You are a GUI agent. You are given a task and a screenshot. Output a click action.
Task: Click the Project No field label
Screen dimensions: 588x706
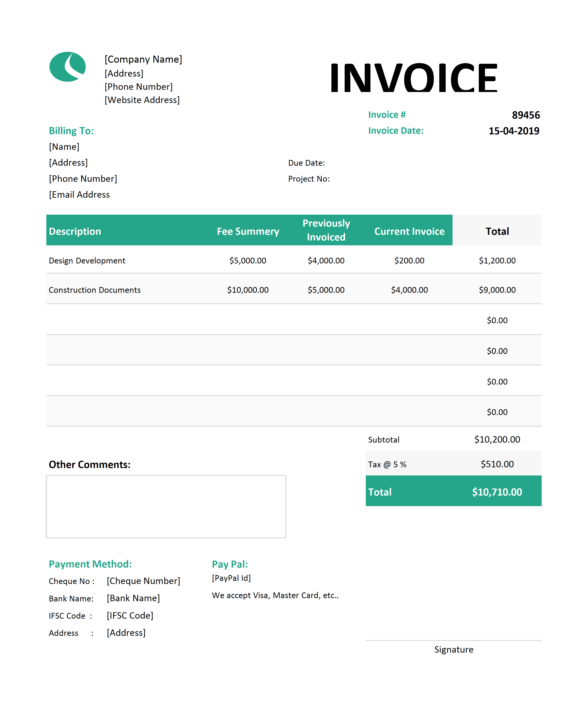pos(309,179)
